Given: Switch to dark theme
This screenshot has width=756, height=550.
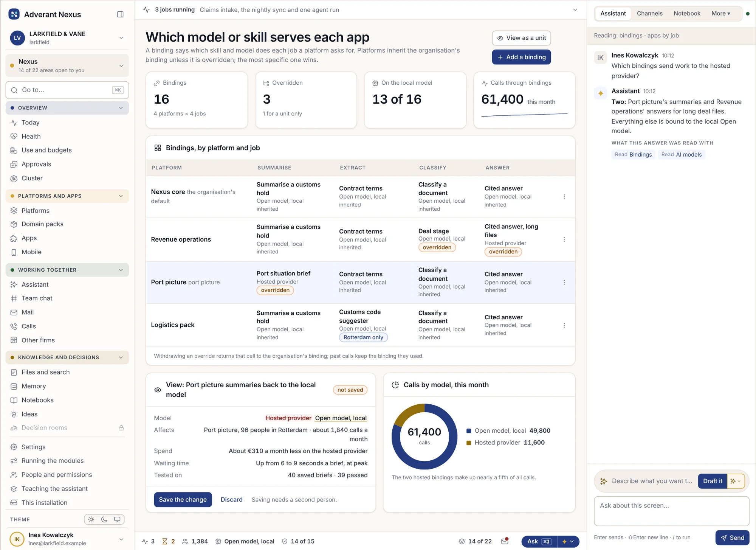Looking at the screenshot, I should [x=104, y=519].
